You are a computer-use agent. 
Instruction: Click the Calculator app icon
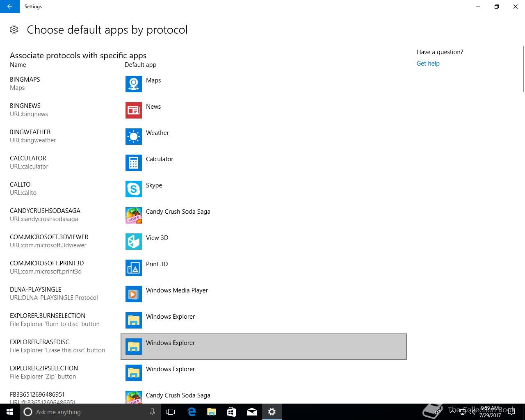click(x=134, y=163)
